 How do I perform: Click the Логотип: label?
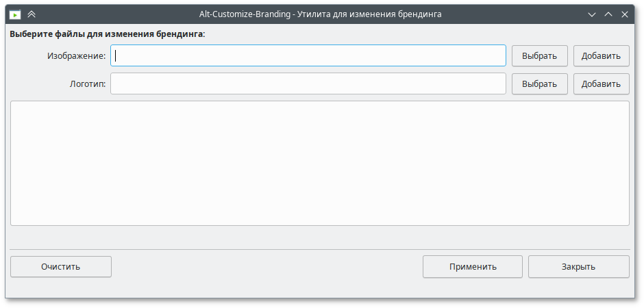click(88, 85)
